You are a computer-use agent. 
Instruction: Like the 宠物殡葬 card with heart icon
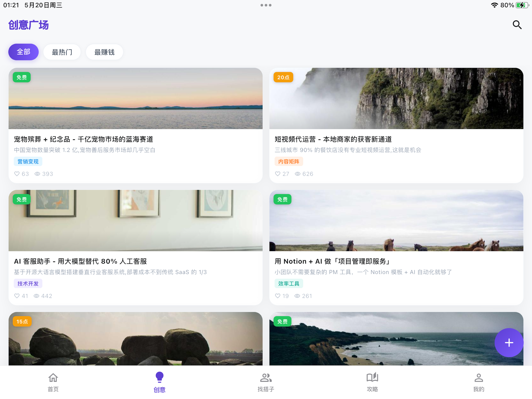coord(17,174)
